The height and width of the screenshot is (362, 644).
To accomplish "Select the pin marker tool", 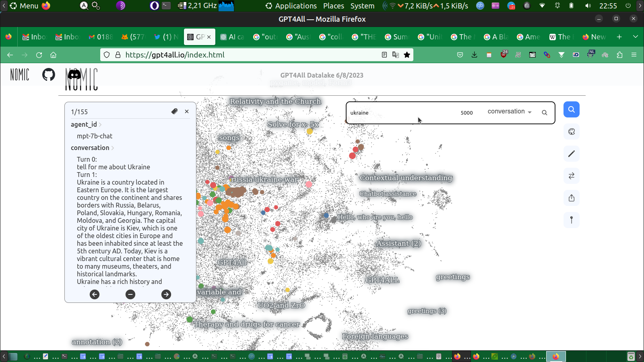I will (571, 220).
